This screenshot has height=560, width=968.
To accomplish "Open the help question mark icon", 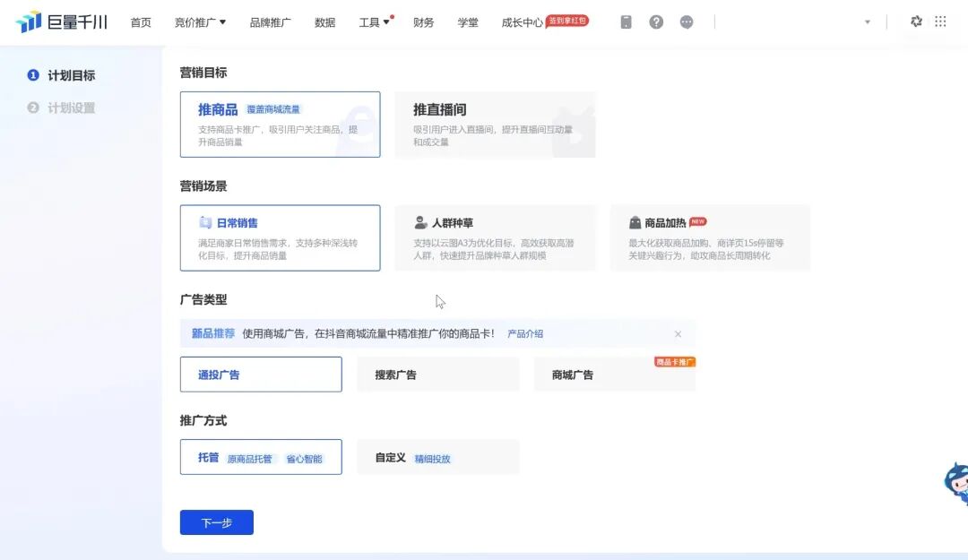I will [x=656, y=22].
